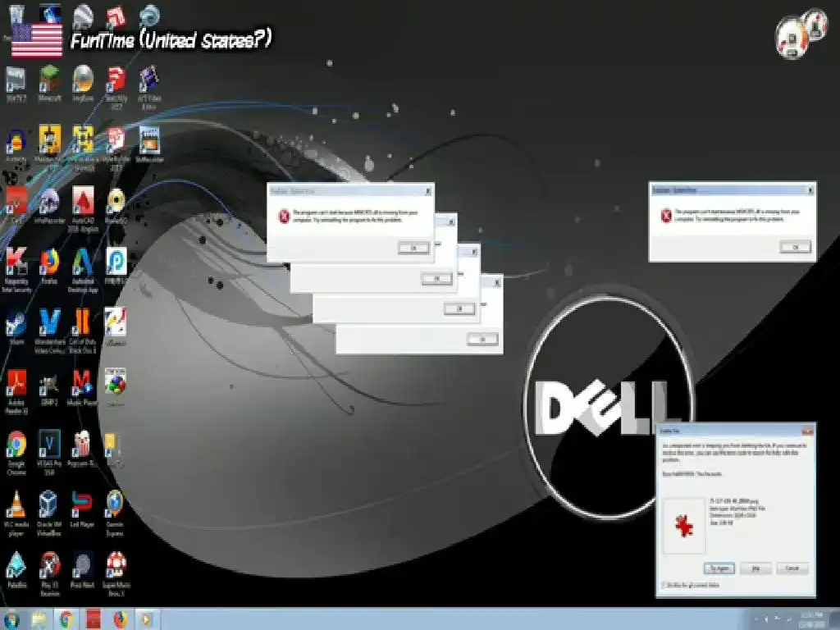Open the Popcorn Time desktop shortcut
The height and width of the screenshot is (630, 840).
(x=83, y=450)
